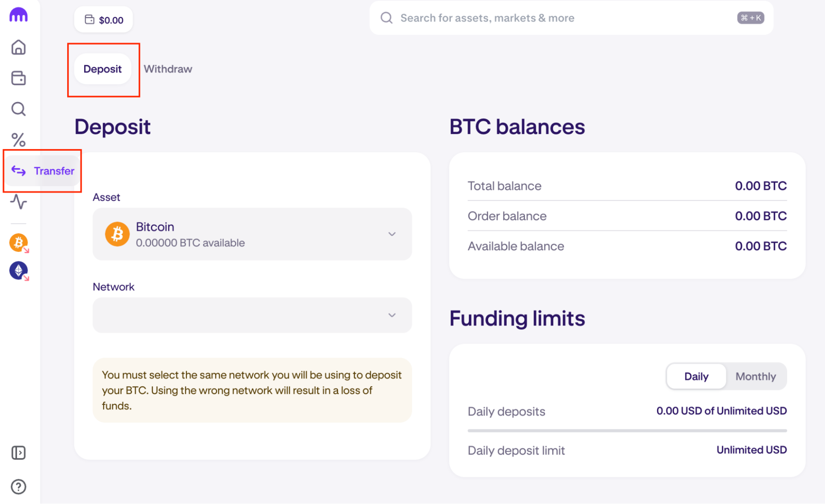Select the Ethereum shortcut in sidebar
Viewport: 825px width, 504px height.
click(x=19, y=271)
